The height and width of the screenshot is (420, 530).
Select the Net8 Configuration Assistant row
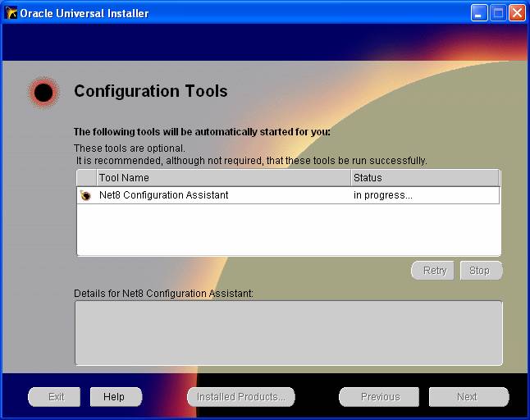pos(288,195)
